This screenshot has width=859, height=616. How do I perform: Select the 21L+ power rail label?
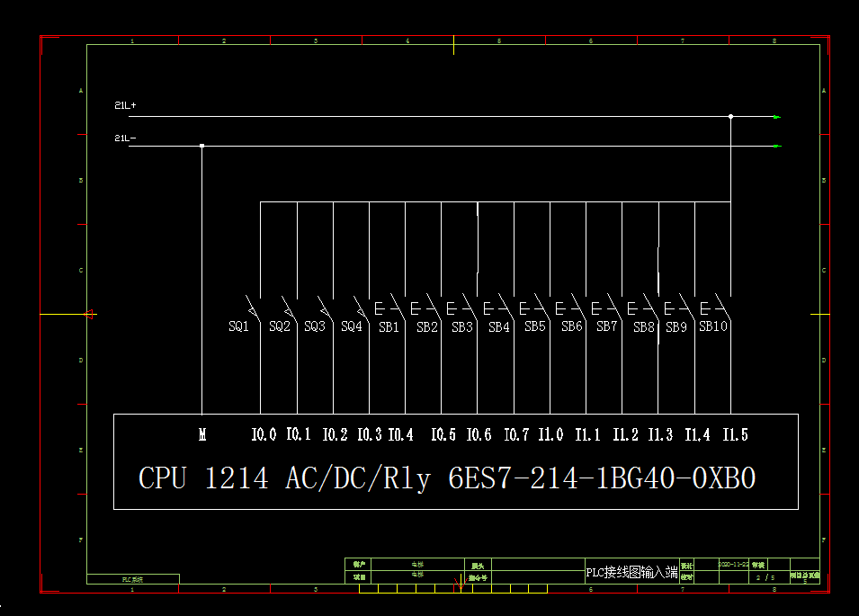pos(125,105)
